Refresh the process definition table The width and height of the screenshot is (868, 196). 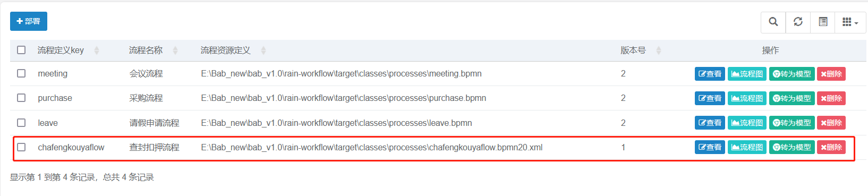(798, 22)
